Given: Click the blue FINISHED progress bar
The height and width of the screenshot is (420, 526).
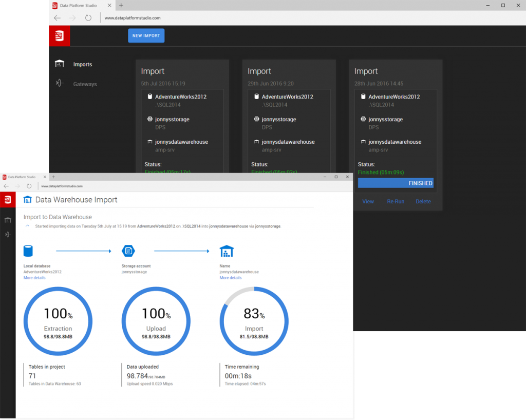Looking at the screenshot, I should point(396,183).
